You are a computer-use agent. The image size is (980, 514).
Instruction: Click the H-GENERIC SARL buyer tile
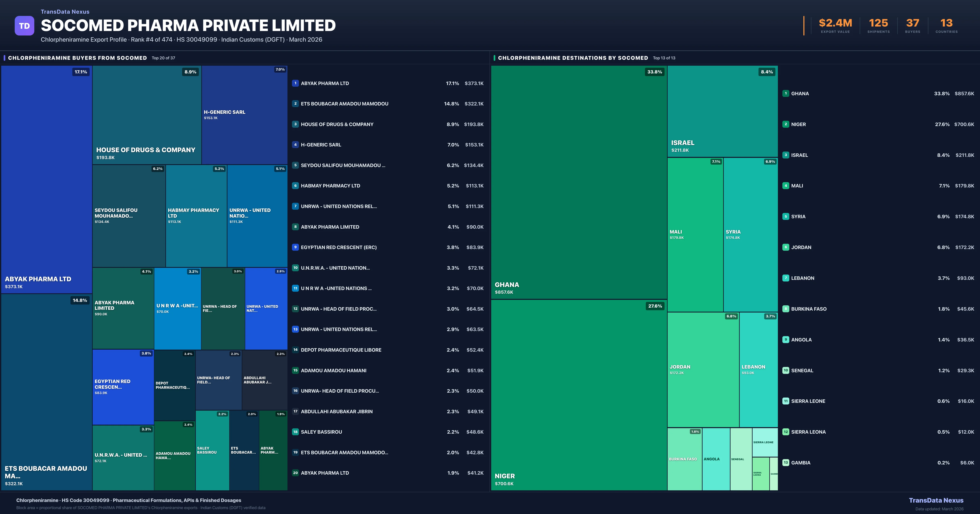pos(244,115)
